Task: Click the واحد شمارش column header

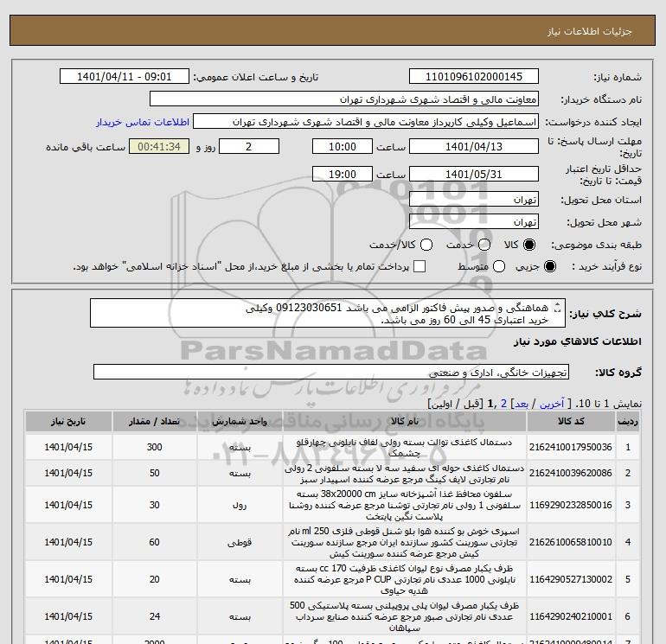Action: [x=240, y=422]
